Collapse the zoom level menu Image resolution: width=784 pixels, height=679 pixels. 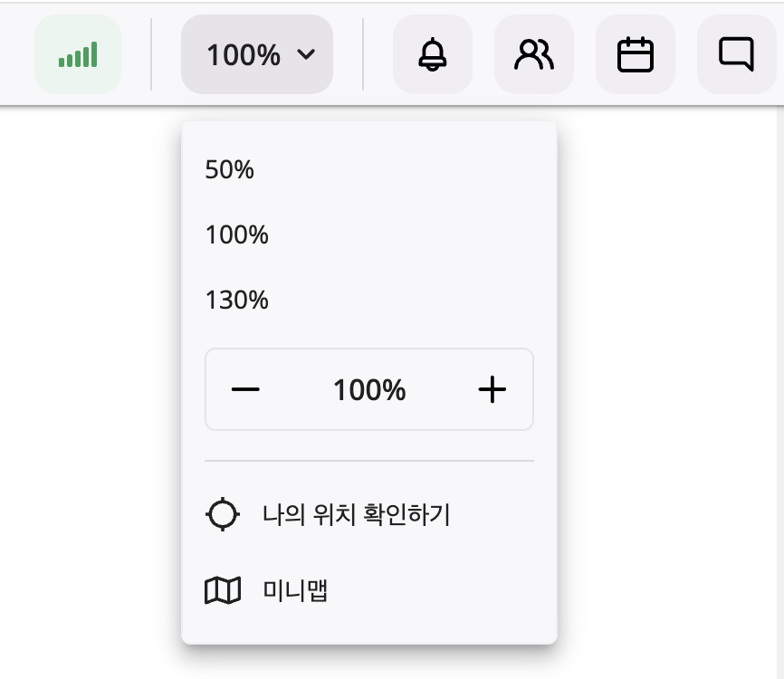(257, 54)
